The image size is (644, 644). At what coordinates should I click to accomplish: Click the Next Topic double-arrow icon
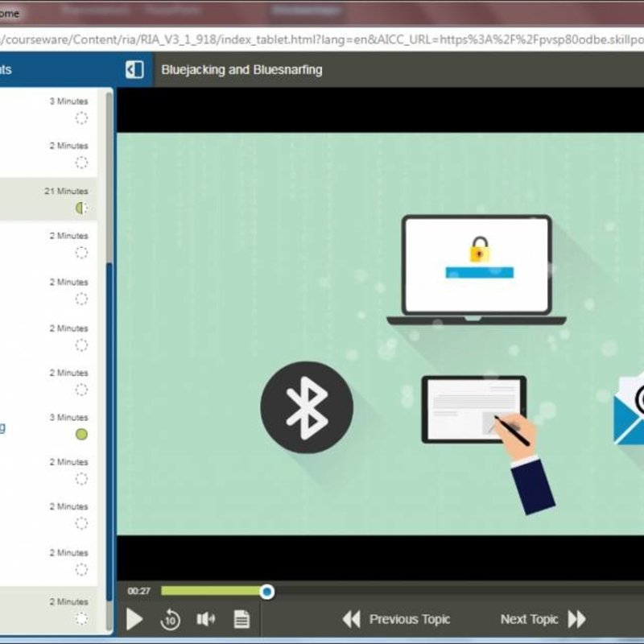click(576, 619)
